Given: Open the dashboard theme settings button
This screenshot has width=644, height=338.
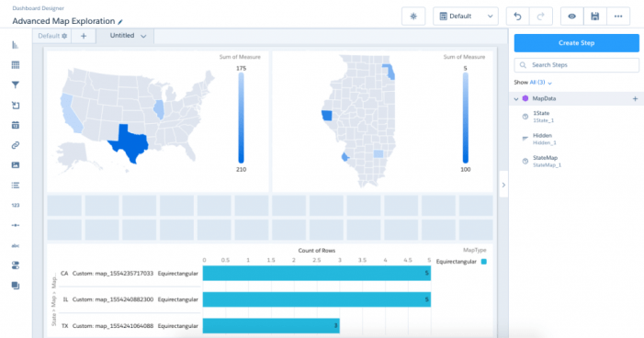Looking at the screenshot, I should [413, 16].
